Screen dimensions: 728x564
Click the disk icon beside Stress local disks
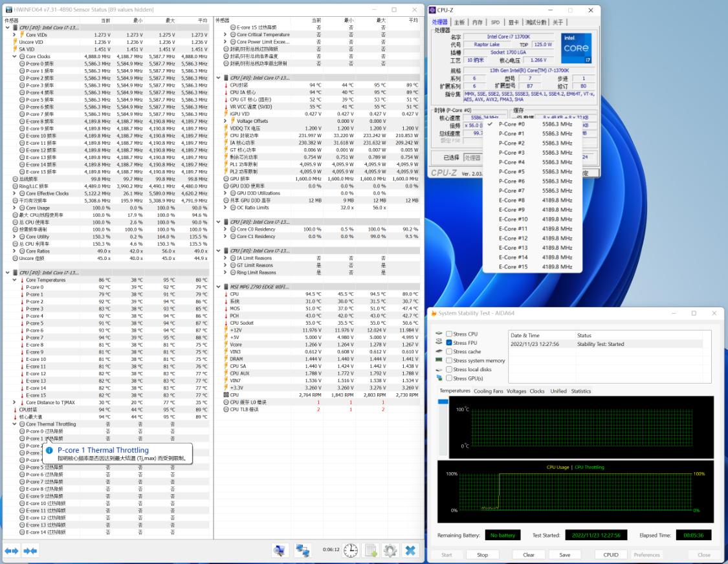439,370
